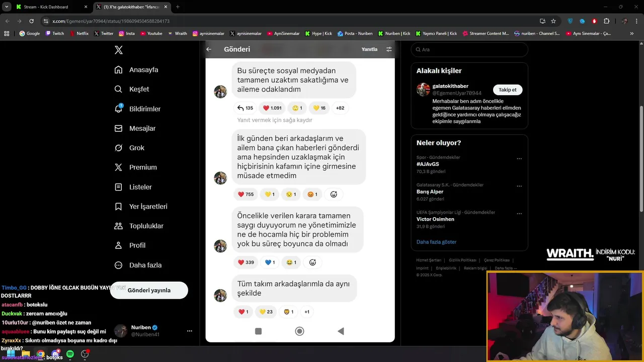Open Bildirimler notifications
Viewport: 644px width, 362px height.
137,109
